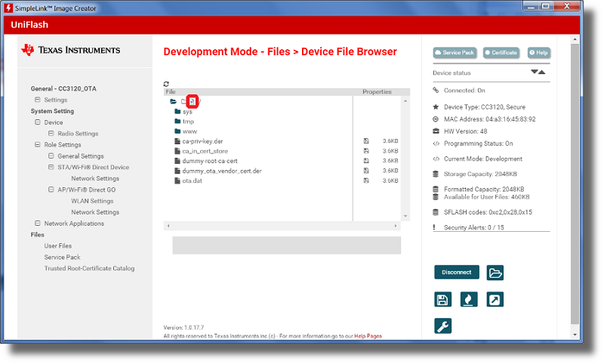
Task: Open the sys folder in file browser
Action: [187, 112]
